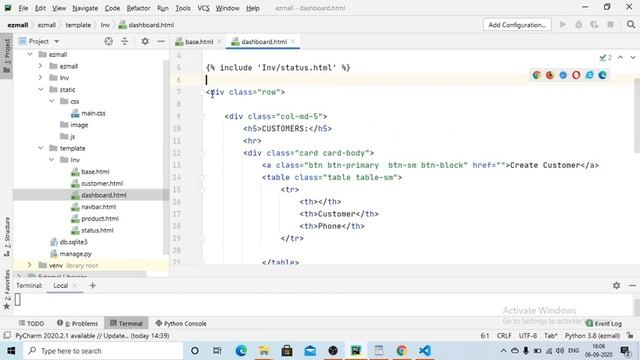The height and width of the screenshot is (360, 640).
Task: Open Task View on taskbar
Action: [x=217, y=351]
